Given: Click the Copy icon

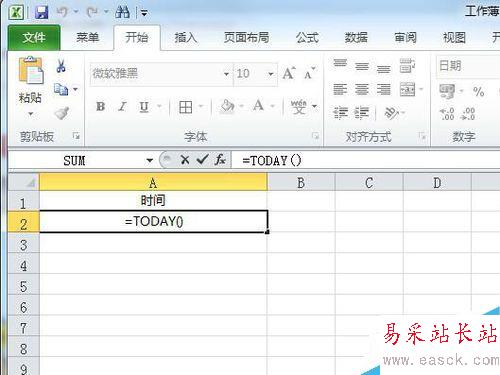Looking at the screenshot, I should [x=61, y=89].
